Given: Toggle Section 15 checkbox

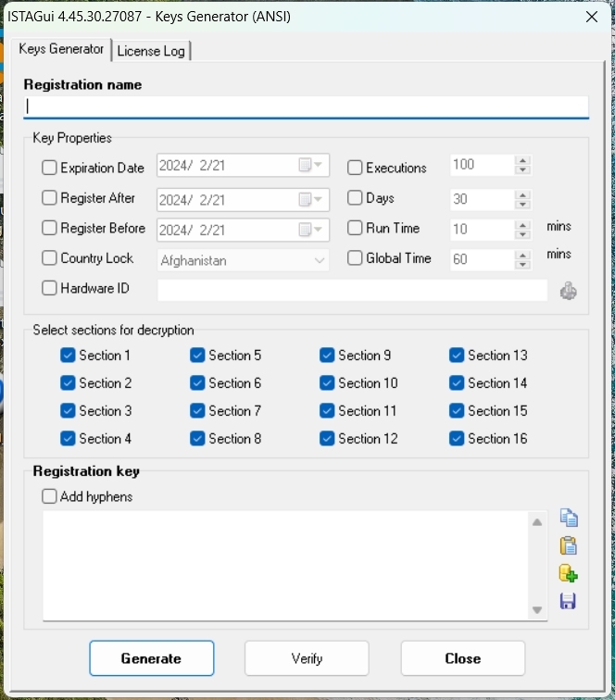Looking at the screenshot, I should pyautogui.click(x=457, y=410).
